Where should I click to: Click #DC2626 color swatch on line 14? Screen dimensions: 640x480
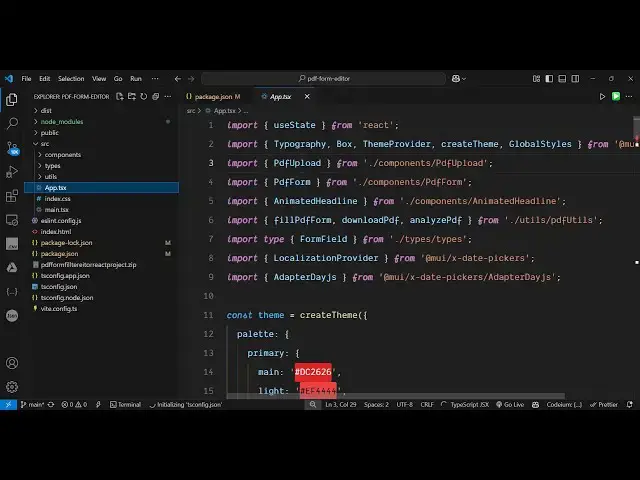click(x=313, y=372)
